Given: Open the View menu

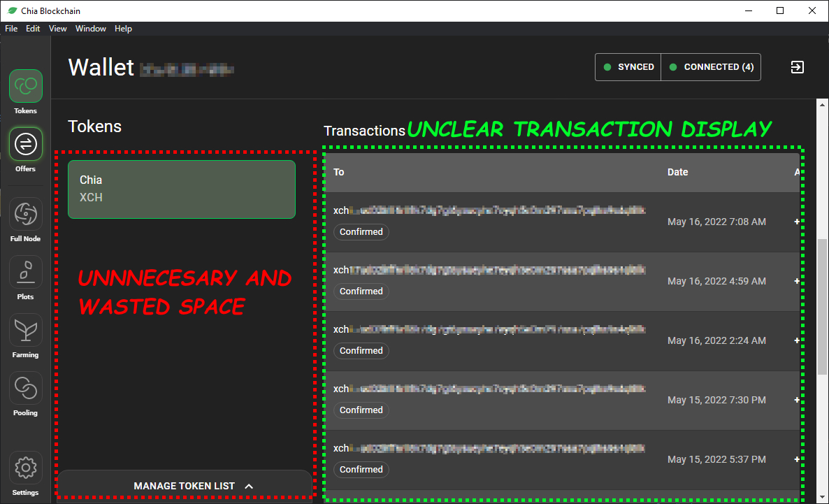Looking at the screenshot, I should point(57,29).
